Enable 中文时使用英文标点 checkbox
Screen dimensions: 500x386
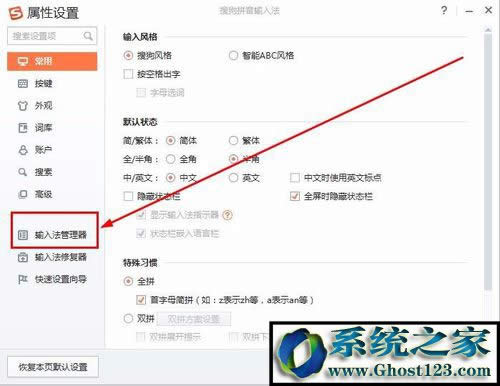pos(295,178)
